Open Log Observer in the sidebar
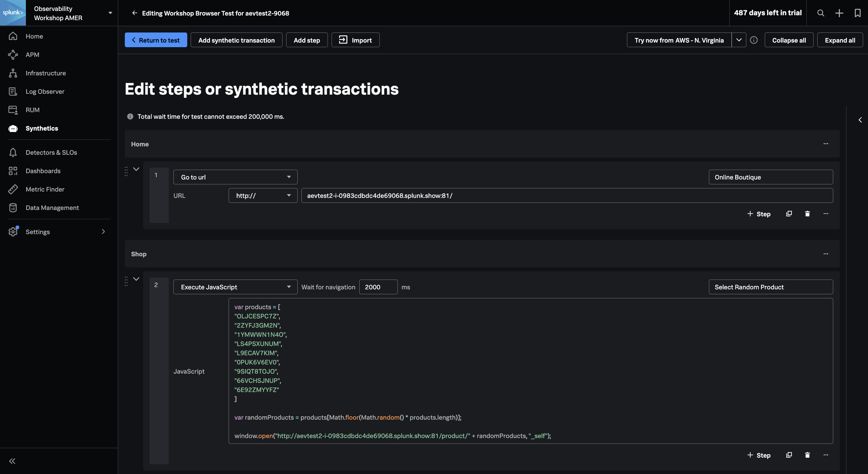Image resolution: width=868 pixels, height=474 pixels. pos(45,92)
